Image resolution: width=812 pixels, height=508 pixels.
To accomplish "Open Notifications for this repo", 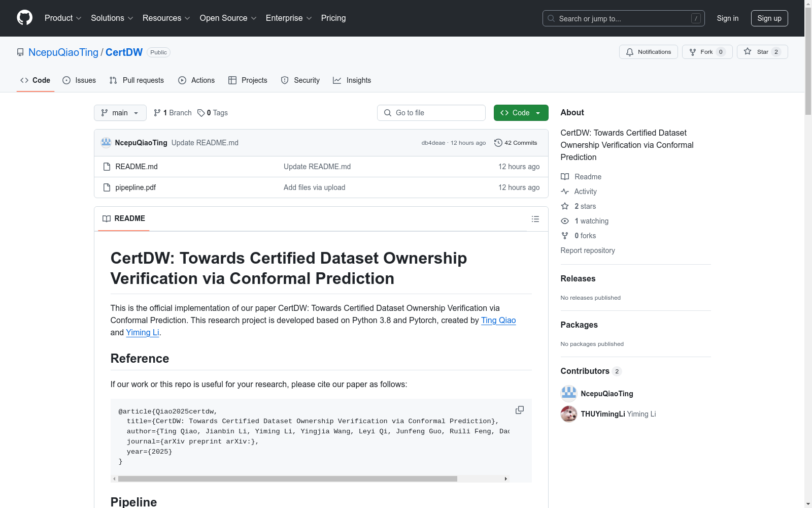I will (x=649, y=52).
